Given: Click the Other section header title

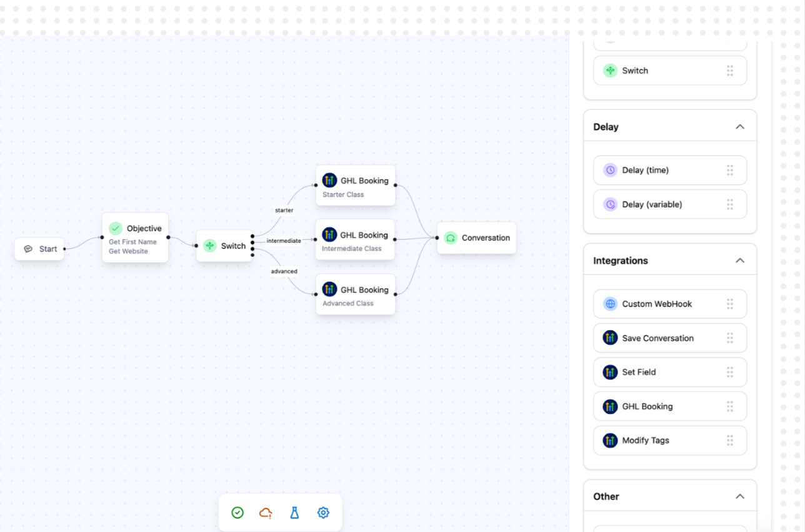Looking at the screenshot, I should (606, 496).
